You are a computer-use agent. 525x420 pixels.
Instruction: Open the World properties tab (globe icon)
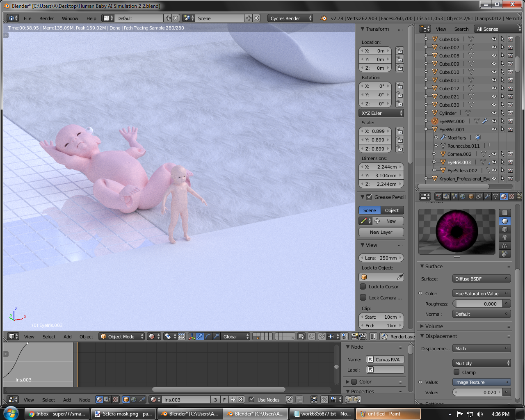tap(463, 196)
